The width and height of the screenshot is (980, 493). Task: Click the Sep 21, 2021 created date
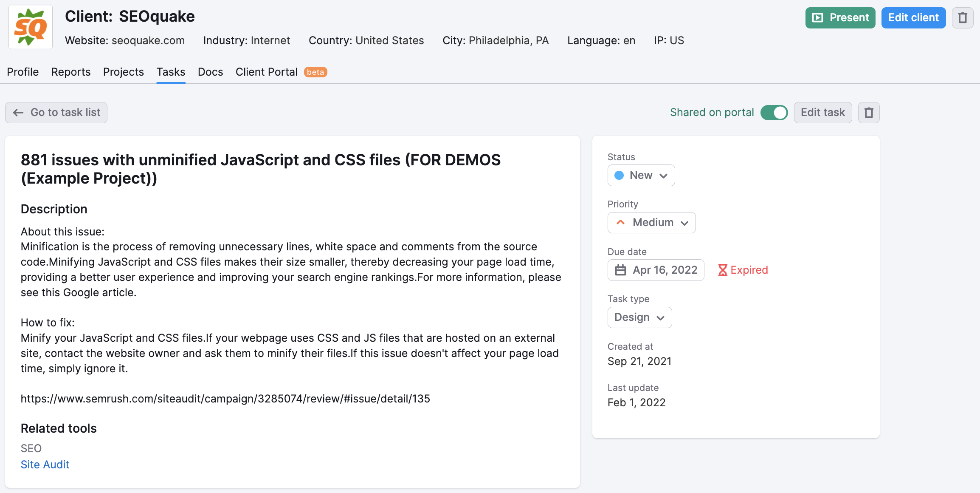(x=639, y=361)
